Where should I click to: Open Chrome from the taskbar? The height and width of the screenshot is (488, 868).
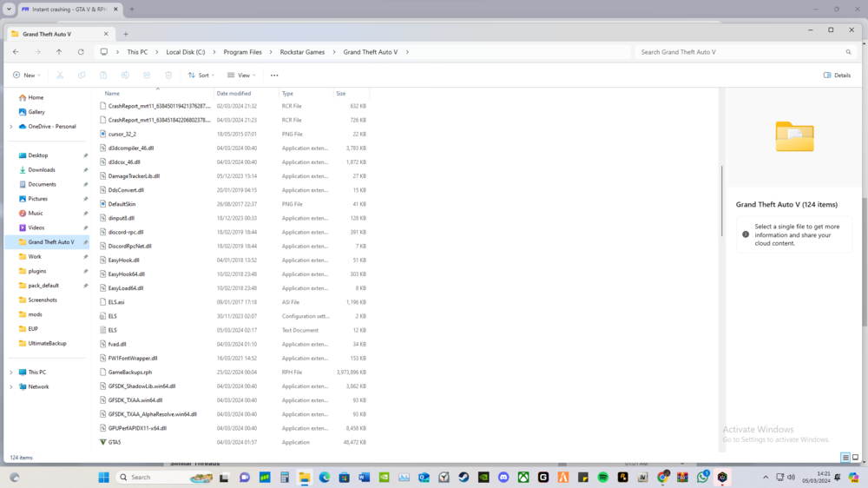662,477
